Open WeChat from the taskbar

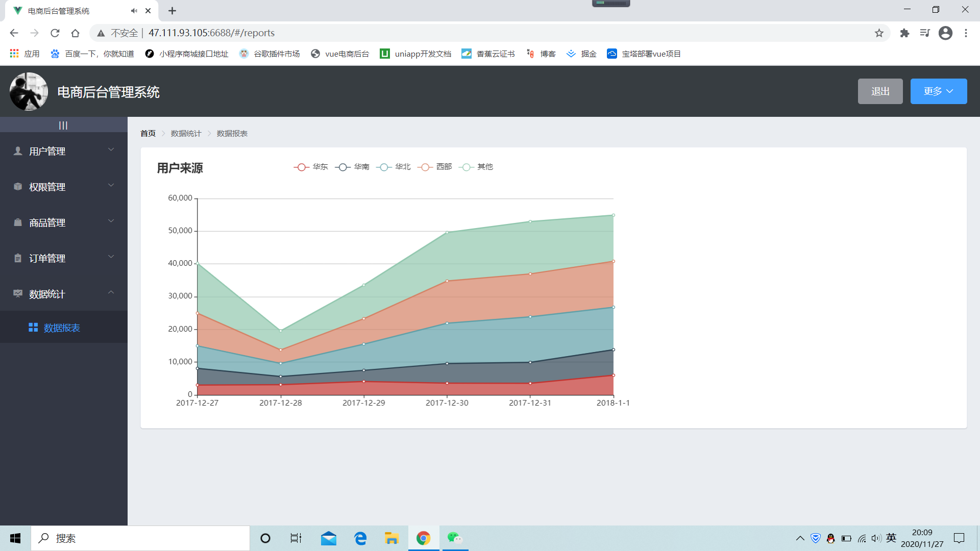(454, 538)
